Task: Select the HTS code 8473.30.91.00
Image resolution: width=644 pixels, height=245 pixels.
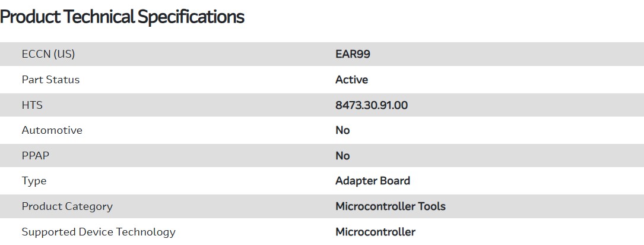Action: (x=372, y=105)
